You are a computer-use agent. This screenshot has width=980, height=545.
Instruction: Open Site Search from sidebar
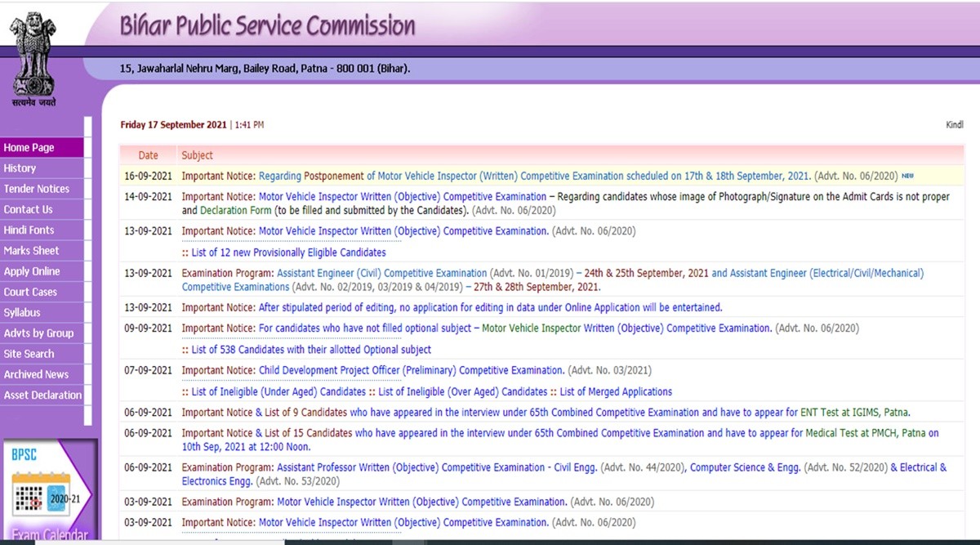point(29,354)
